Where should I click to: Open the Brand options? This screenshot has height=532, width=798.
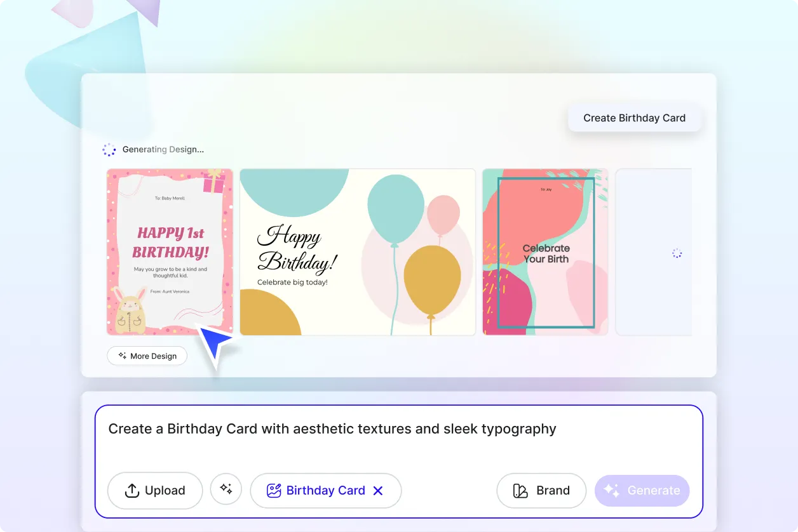point(541,490)
